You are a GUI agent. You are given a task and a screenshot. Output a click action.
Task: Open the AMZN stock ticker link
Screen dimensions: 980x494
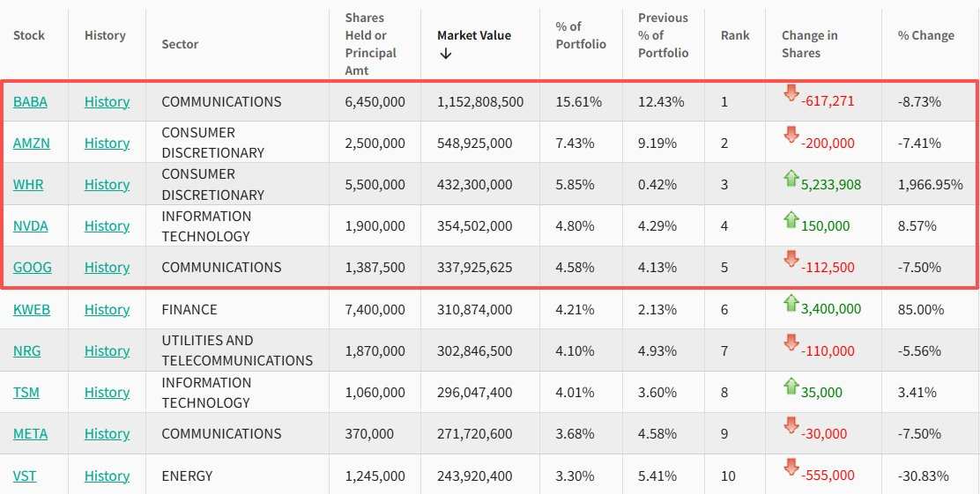click(32, 144)
